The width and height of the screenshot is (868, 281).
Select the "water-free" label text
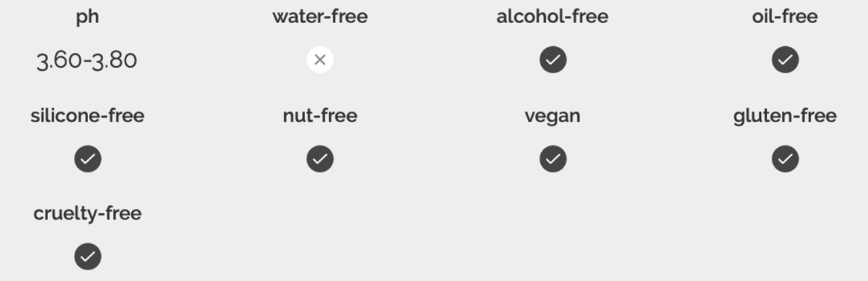320,17
